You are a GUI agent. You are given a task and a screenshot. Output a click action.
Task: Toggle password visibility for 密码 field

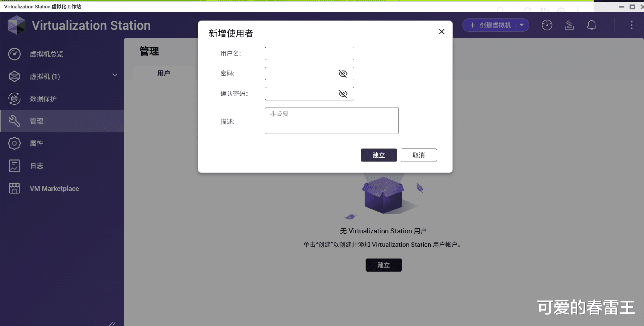click(x=343, y=74)
